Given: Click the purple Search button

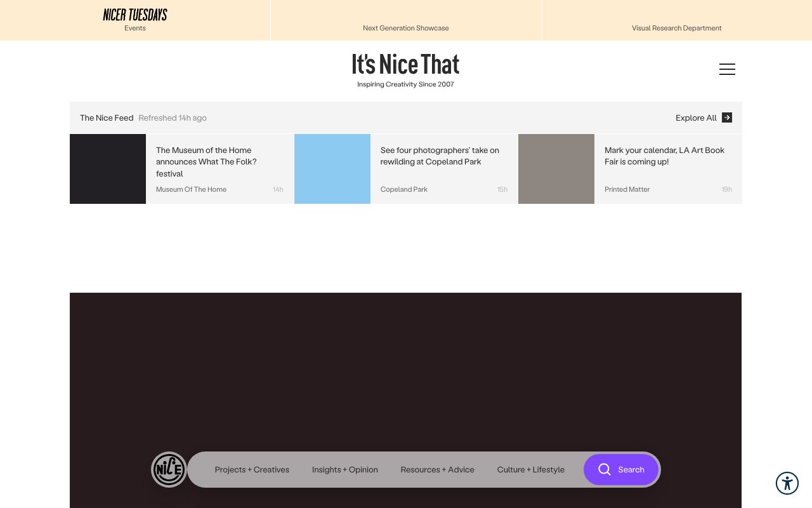Looking at the screenshot, I should click(x=621, y=470).
